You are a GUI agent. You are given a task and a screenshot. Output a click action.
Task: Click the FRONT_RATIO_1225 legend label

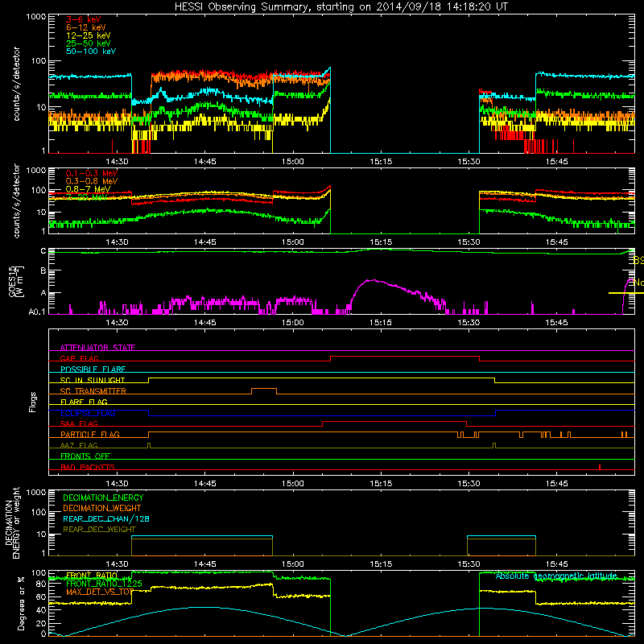tap(104, 584)
